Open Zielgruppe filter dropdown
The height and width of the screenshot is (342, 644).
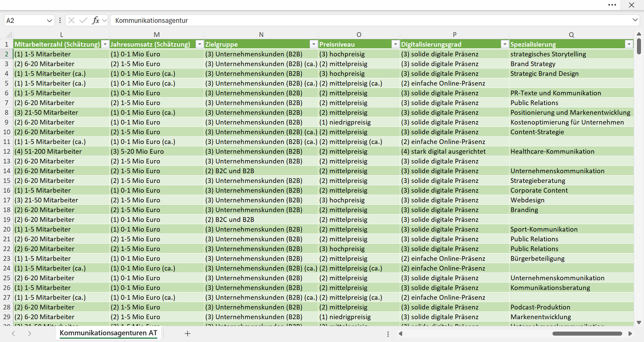[x=314, y=44]
